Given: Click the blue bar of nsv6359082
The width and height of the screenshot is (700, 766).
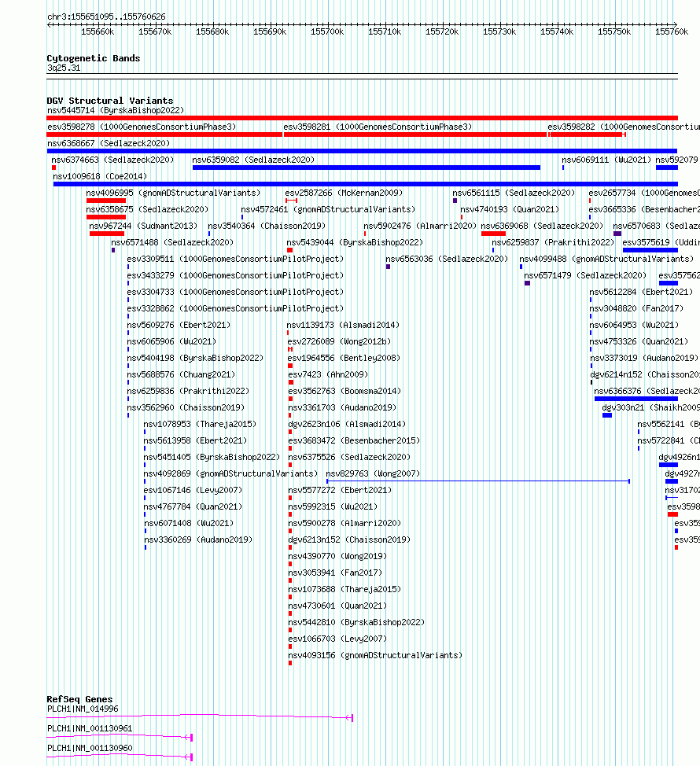Looking at the screenshot, I should click(367, 168).
